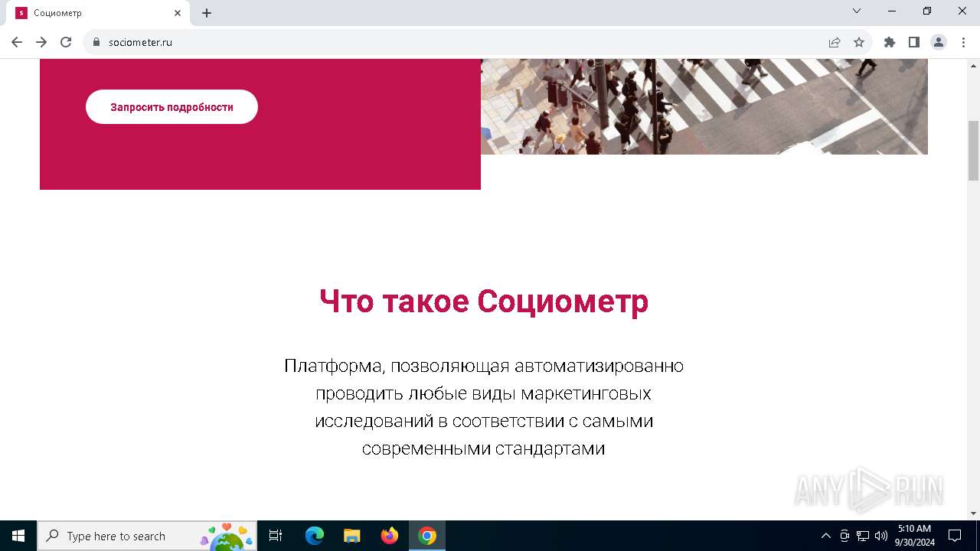
Task: Click the site security lock icon
Action: pyautogui.click(x=96, y=42)
